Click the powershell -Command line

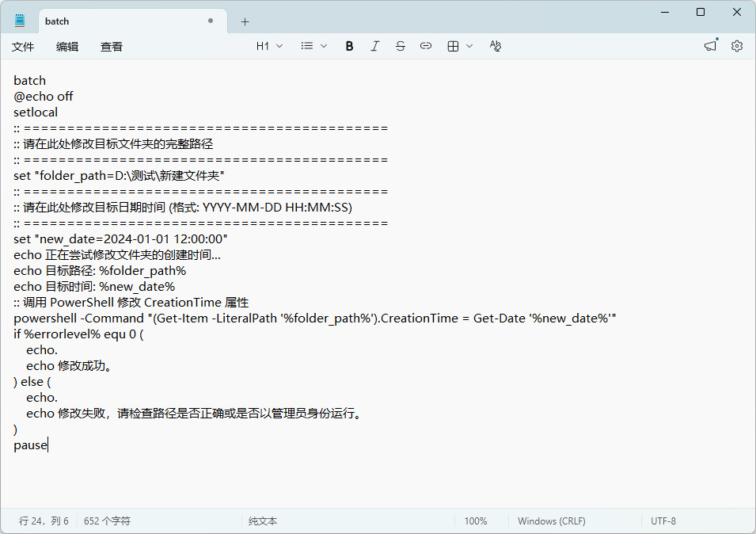pyautogui.click(x=315, y=318)
